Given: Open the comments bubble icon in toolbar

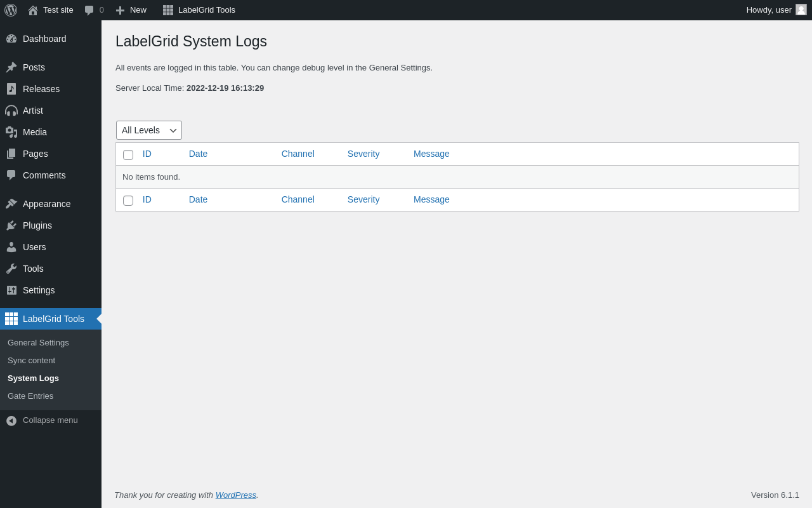Looking at the screenshot, I should point(89,10).
